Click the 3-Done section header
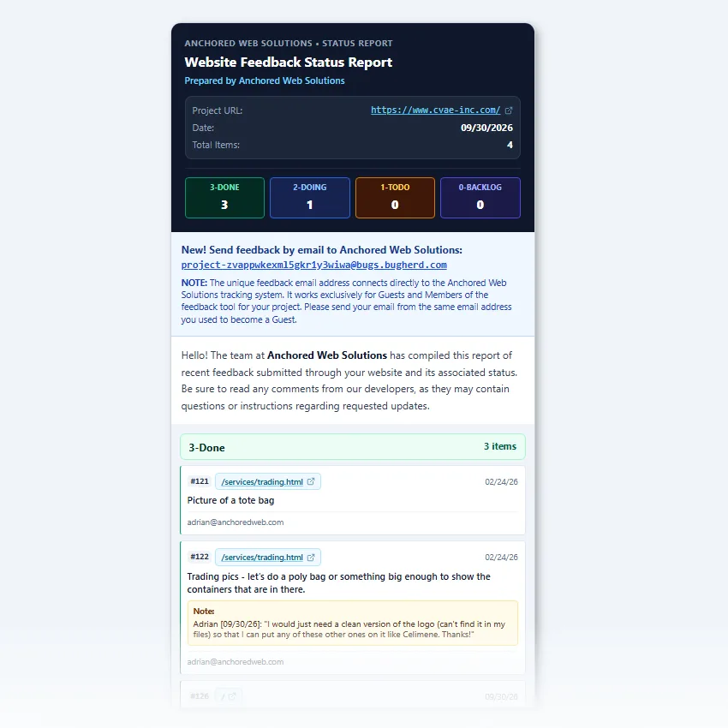Screen dimensions: 728x728 (x=353, y=447)
